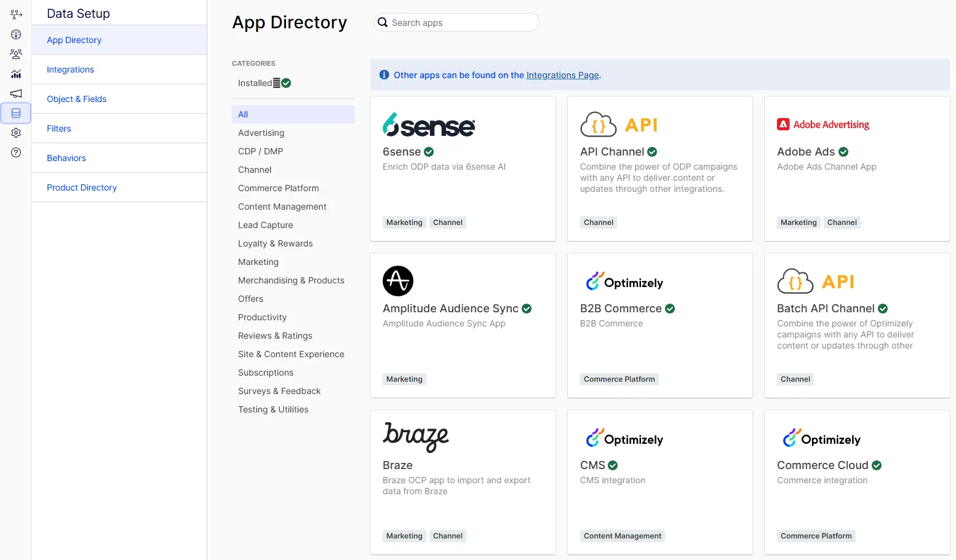Open the Integrations Page link

[x=563, y=75]
